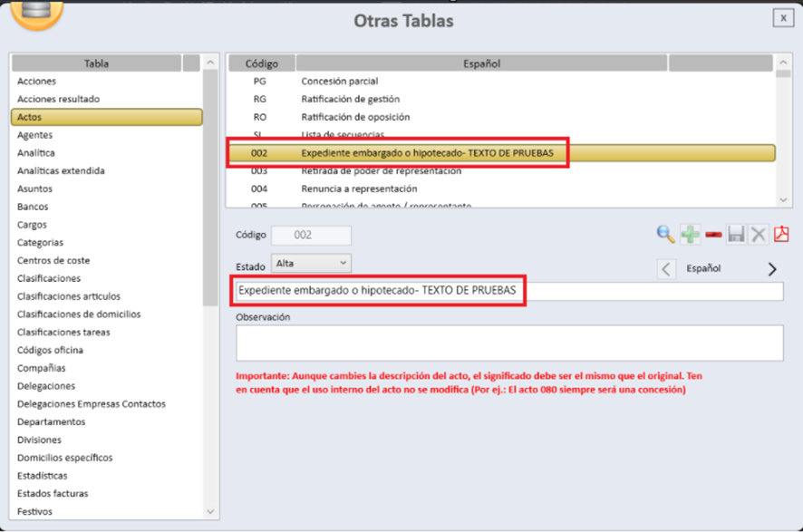Click the Español column header
This screenshot has width=803, height=532.
click(x=480, y=63)
